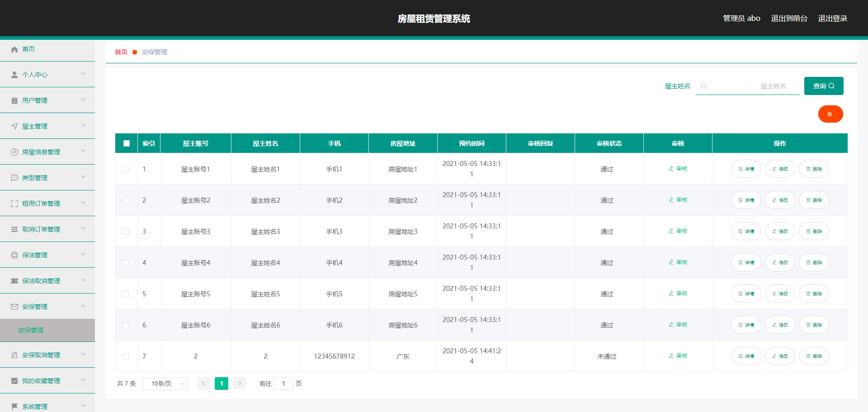Click the 管理员 abo label in header
The image size is (868, 412).
pyautogui.click(x=741, y=19)
